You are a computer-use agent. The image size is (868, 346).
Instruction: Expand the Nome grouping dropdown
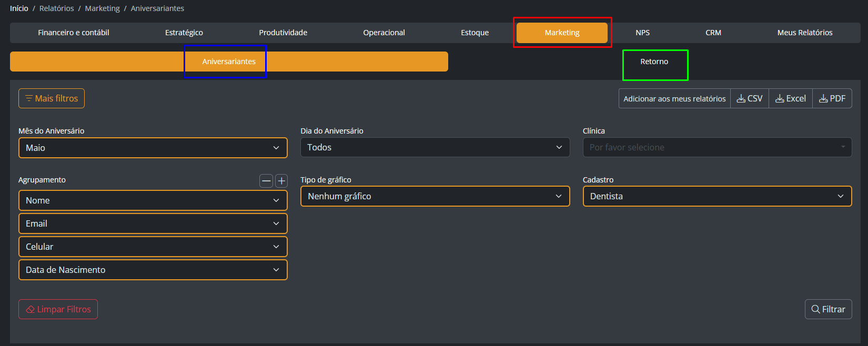point(153,200)
